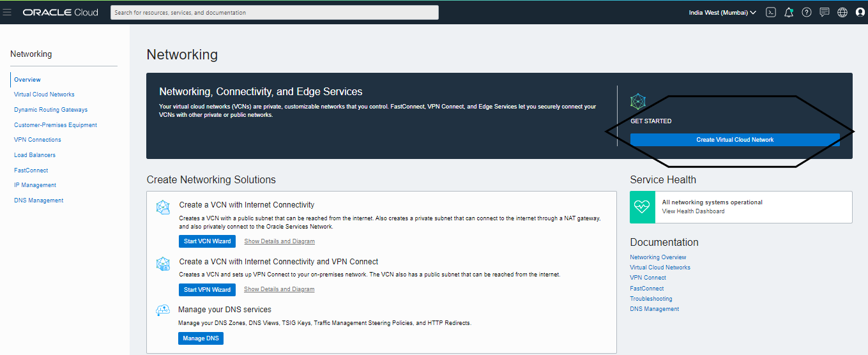Open Virtual Cloud Networks documentation link
This screenshot has width=868, height=355.
660,268
